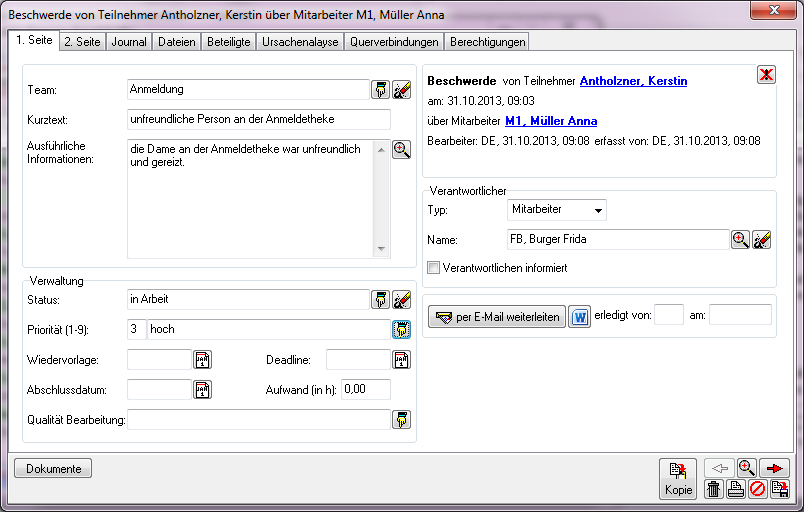804x512 pixels.
Task: Open link Antholzner, Kerstin
Action: pyautogui.click(x=633, y=81)
